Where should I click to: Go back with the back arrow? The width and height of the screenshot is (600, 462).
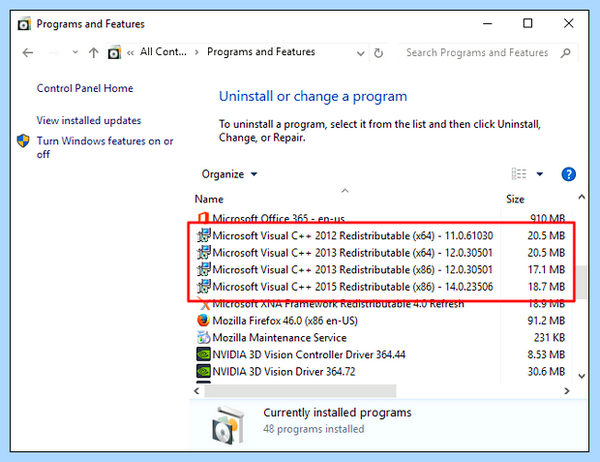28,52
